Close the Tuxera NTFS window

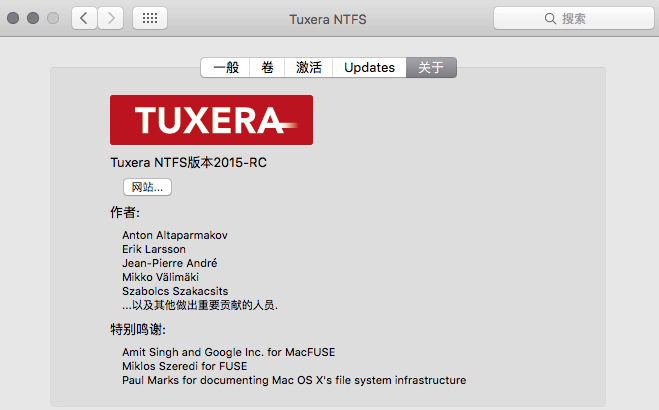point(13,18)
